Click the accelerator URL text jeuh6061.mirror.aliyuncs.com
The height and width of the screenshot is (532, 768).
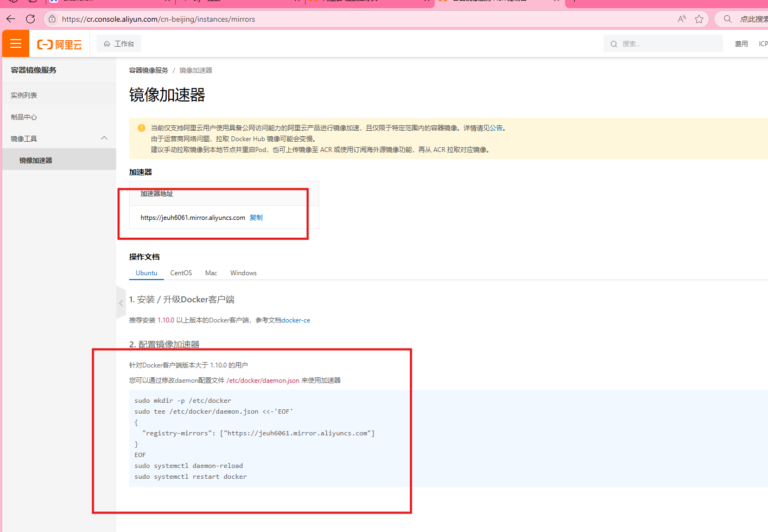(x=193, y=218)
